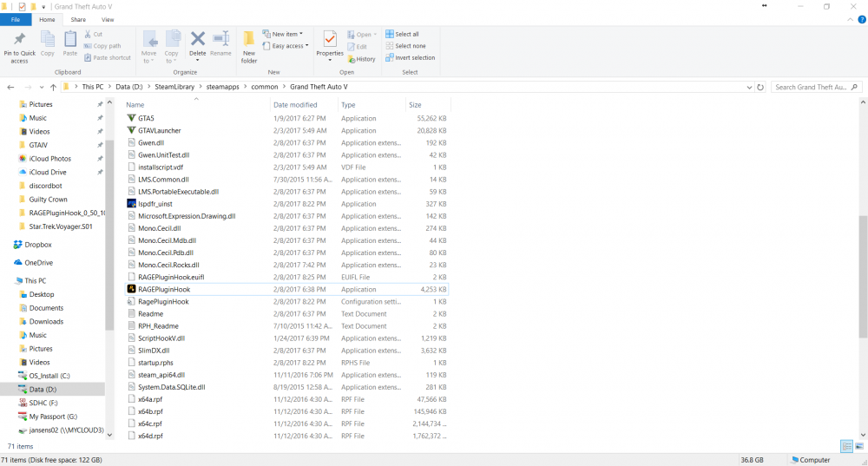Select the RAGEPluginHook application file
868x466 pixels.
[163, 289]
